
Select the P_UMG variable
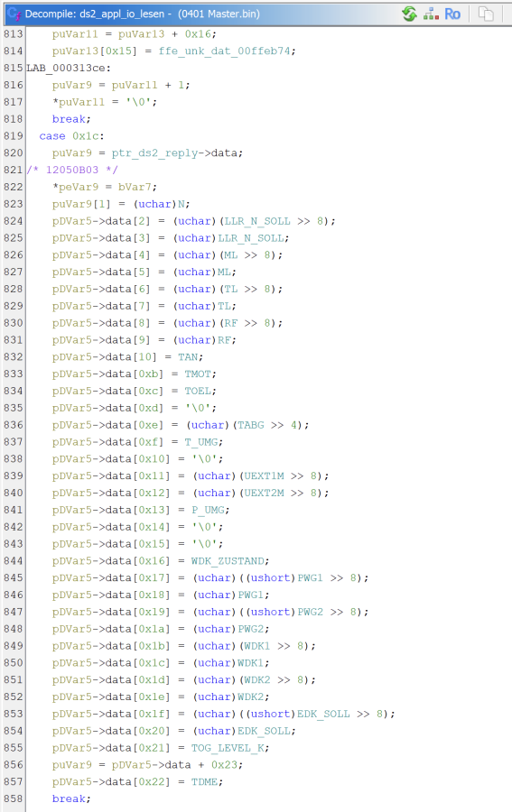click(208, 510)
